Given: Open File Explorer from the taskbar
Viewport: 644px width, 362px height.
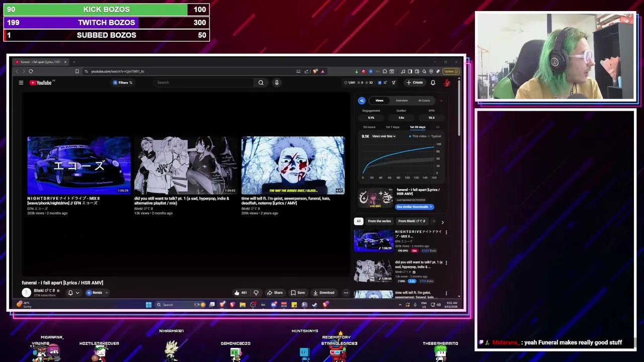Looking at the screenshot, I should point(243,305).
